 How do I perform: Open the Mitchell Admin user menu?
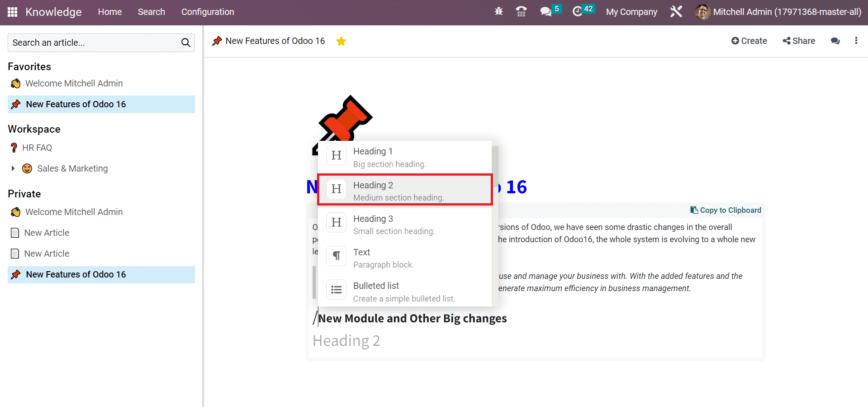click(778, 12)
